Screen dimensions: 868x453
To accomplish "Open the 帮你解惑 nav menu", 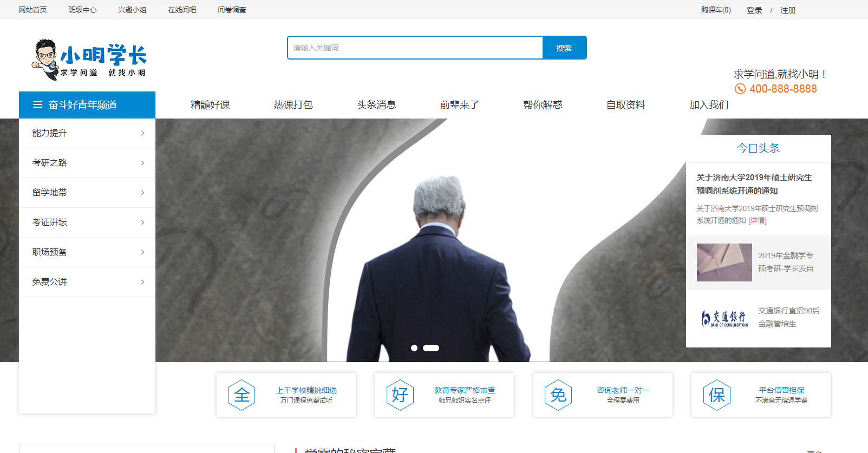I will click(x=543, y=105).
